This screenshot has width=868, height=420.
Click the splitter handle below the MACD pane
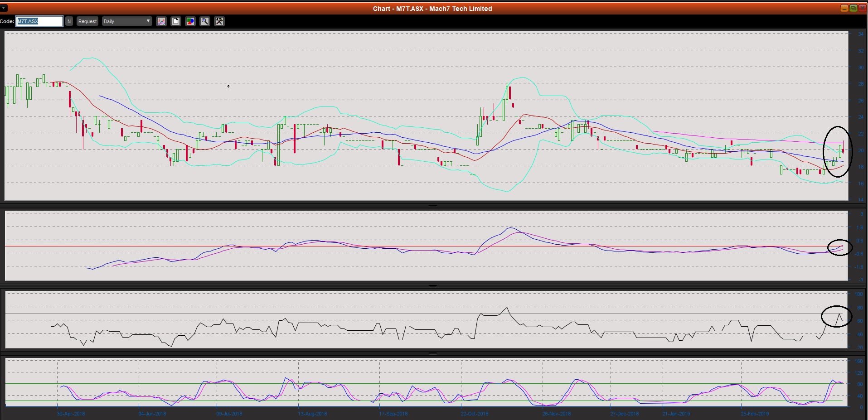pos(433,286)
